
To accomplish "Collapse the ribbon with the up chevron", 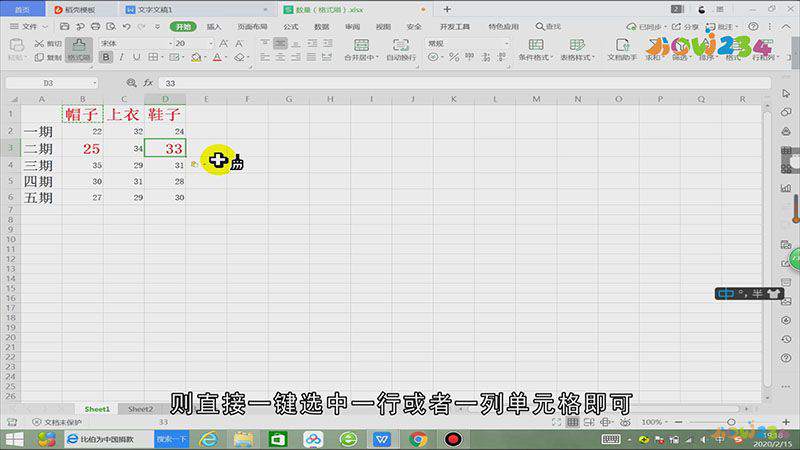I will [786, 26].
